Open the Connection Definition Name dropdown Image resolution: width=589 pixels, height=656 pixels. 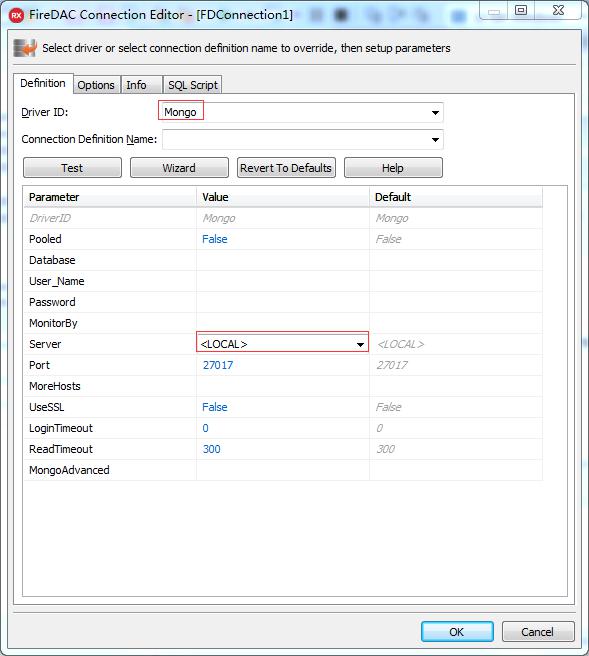pos(435,140)
